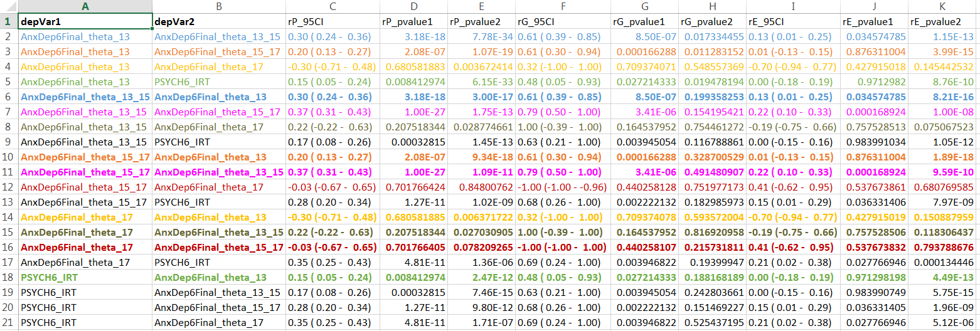Click the rP_pvalue1 header cell

point(413,22)
